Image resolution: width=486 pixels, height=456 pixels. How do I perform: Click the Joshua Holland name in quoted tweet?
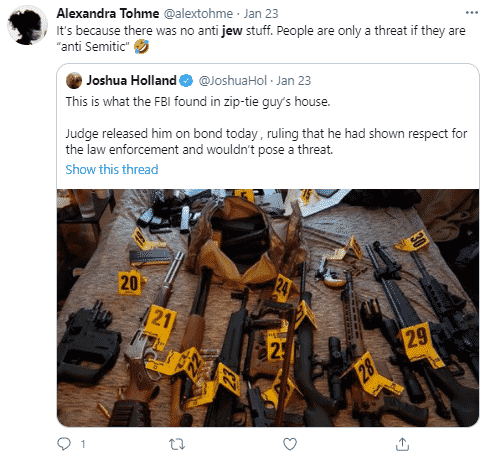(131, 80)
